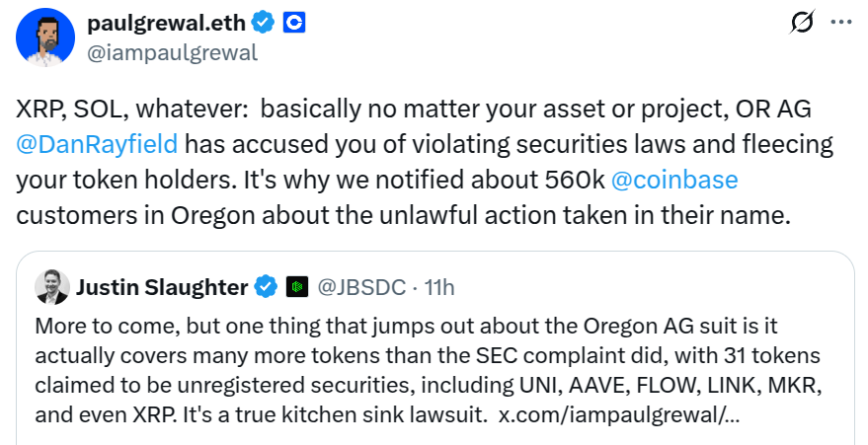
Task: Click the Coinbase affiliation badge beside paulgrewal.eth
Action: tap(294, 22)
